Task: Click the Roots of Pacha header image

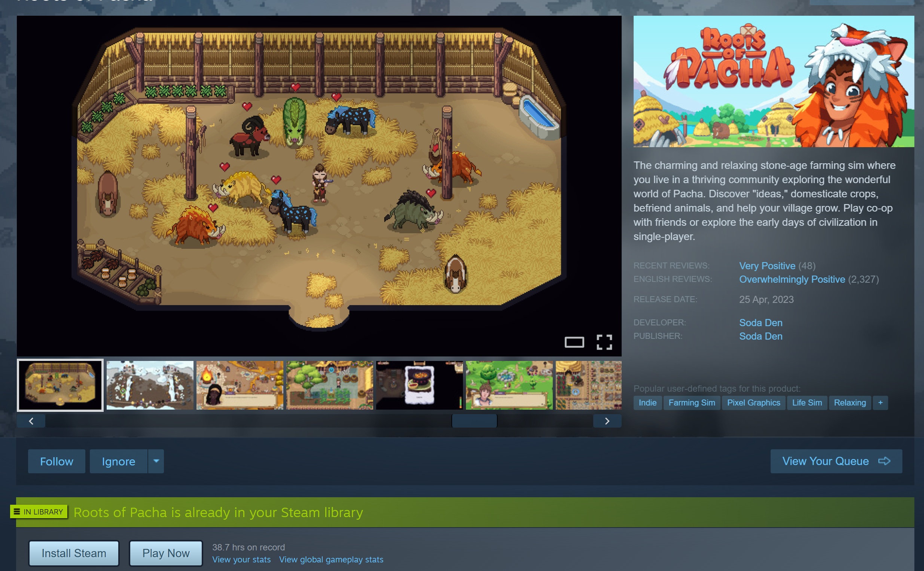Action: [774, 81]
